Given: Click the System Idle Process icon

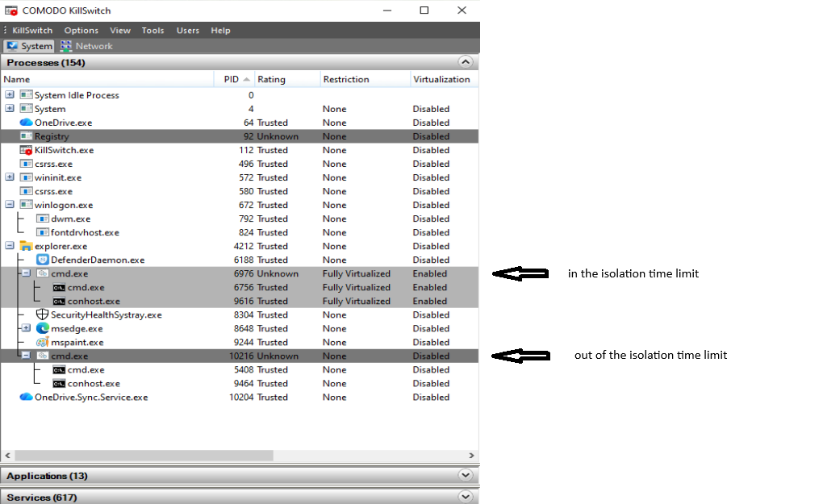Looking at the screenshot, I should [27, 95].
